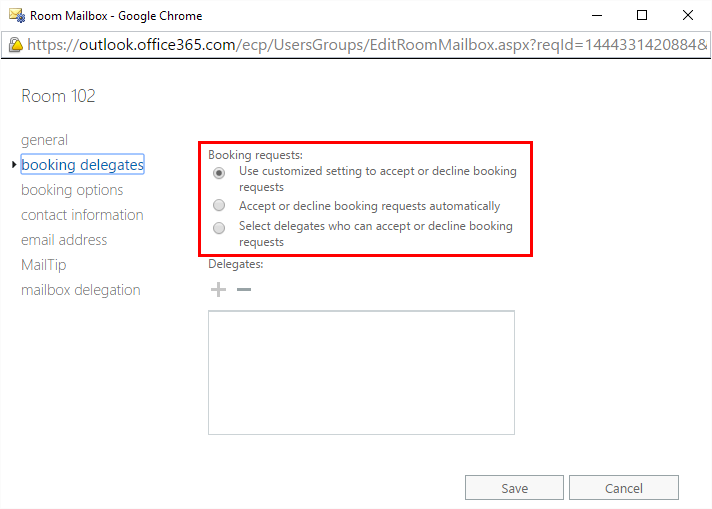
Task: Click the secure lock icon in address bar
Action: pyautogui.click(x=17, y=45)
